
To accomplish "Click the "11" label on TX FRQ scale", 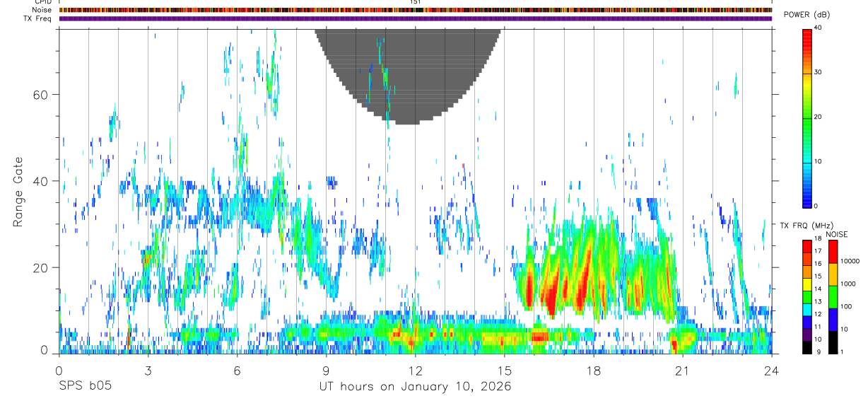I will click(818, 327).
